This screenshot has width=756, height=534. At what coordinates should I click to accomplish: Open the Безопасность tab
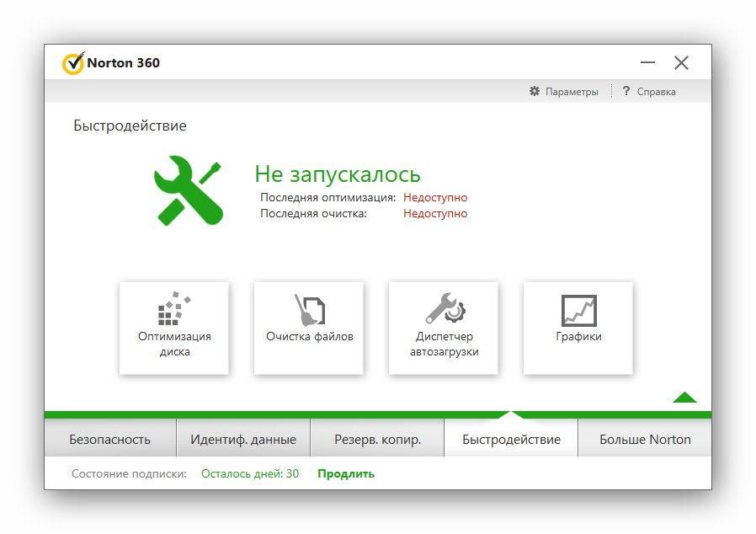(x=110, y=439)
